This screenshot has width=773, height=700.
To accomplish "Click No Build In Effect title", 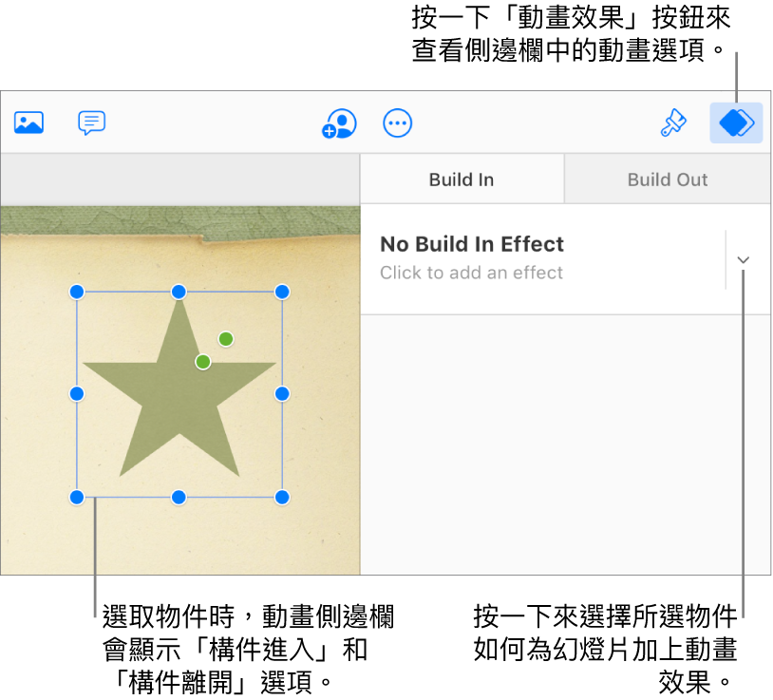I will click(x=472, y=244).
